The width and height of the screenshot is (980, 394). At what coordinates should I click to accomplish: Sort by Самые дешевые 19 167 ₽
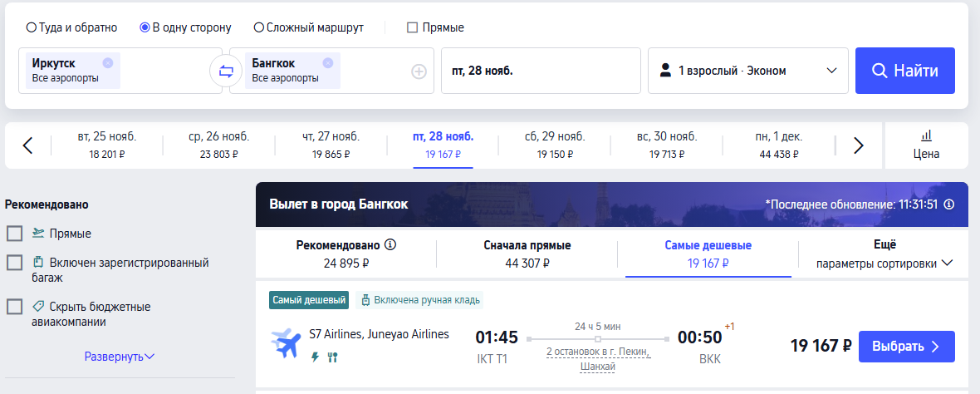[x=708, y=254]
